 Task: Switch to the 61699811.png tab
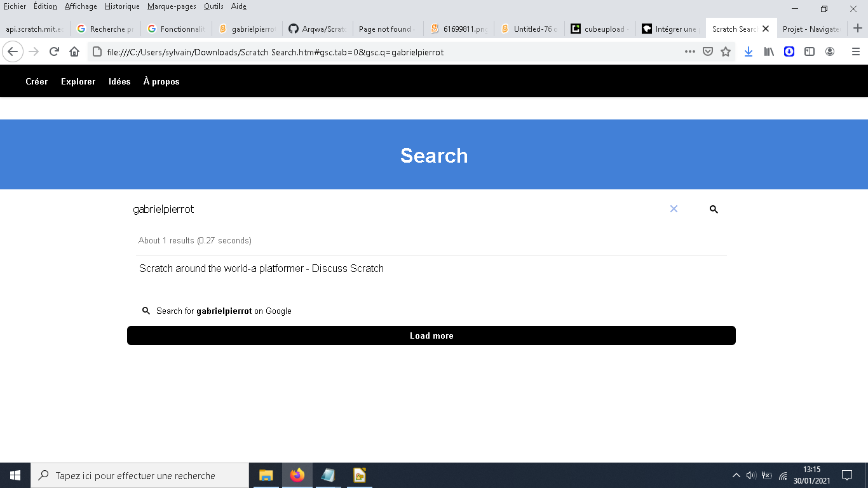[x=458, y=29]
